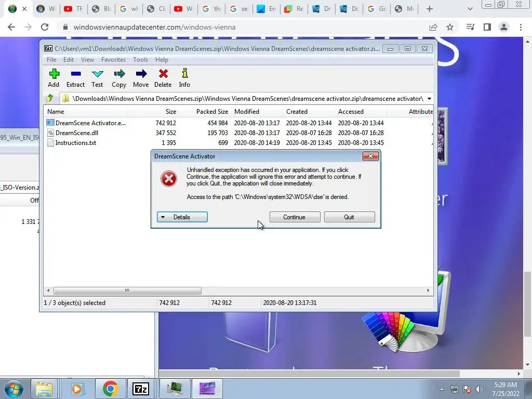
Task: Sort by the Created column header
Action: click(309, 112)
